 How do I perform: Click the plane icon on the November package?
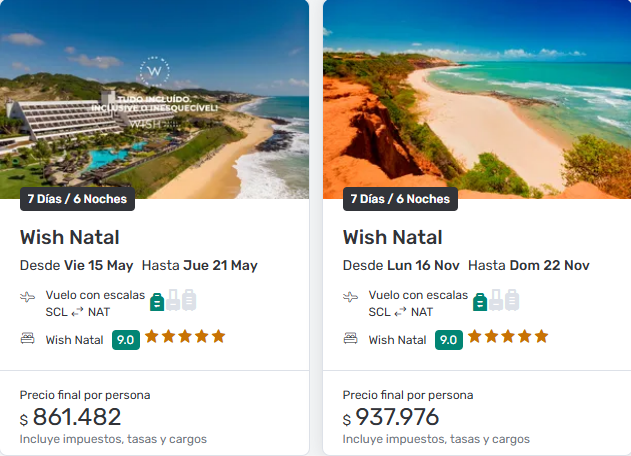pos(351,297)
